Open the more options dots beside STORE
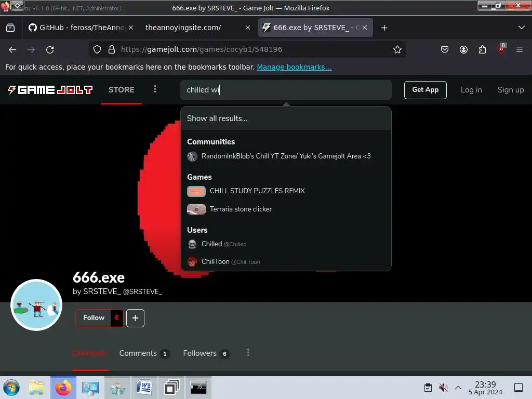Viewport: 532px width, 399px height. pos(155,89)
